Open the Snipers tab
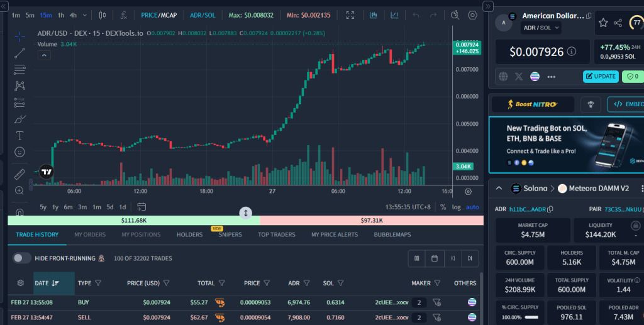Image resolution: width=644 pixels, height=325 pixels. 230,234
